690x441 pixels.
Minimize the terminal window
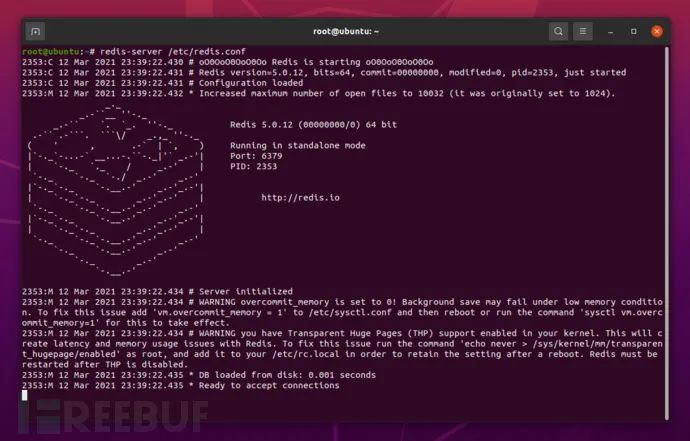point(610,32)
